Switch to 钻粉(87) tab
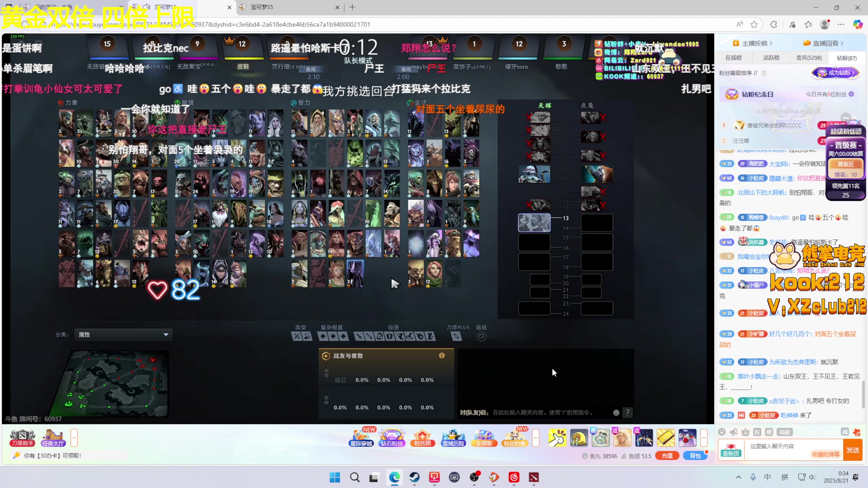The image size is (868, 488). pyautogui.click(x=847, y=58)
